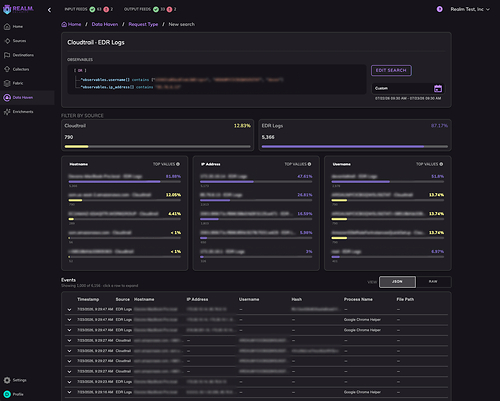The height and width of the screenshot is (401, 500).
Task: Click the Realm logo icon
Action: pyautogui.click(x=7, y=9)
